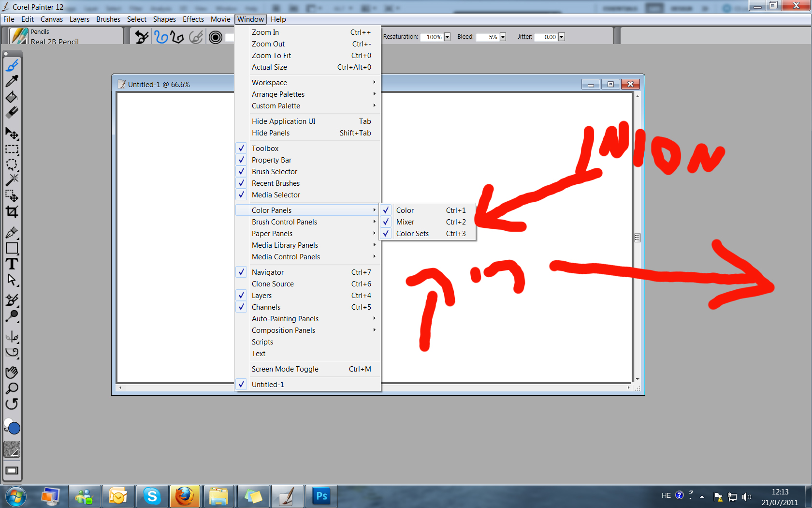812x508 pixels.
Task: Click the Reset Tool icon in property bar
Action: click(142, 37)
